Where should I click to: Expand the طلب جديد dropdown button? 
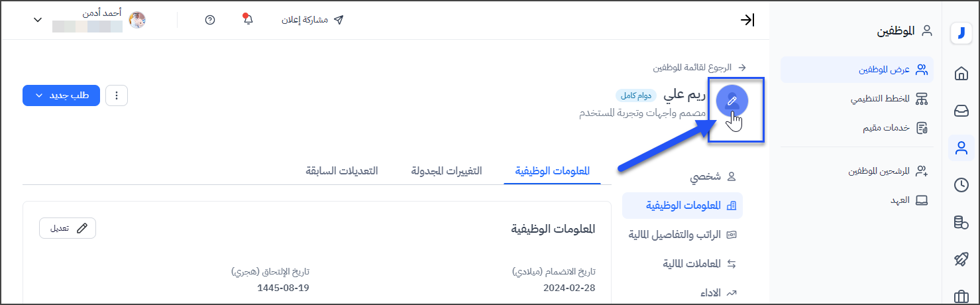61,95
